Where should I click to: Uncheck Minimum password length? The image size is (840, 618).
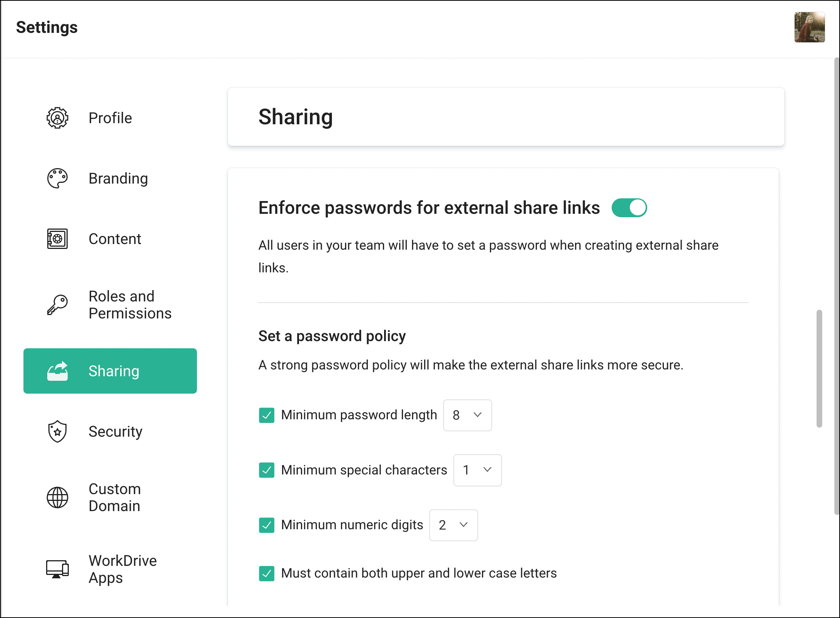click(267, 415)
